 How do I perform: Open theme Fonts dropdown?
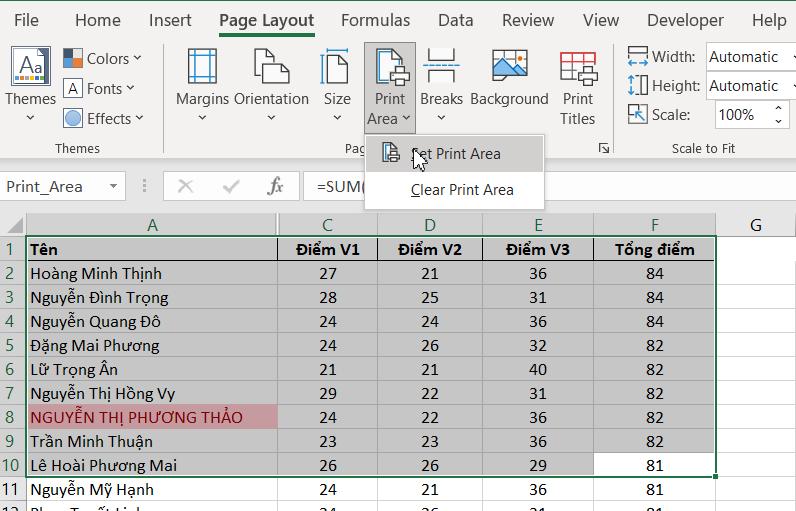point(99,88)
